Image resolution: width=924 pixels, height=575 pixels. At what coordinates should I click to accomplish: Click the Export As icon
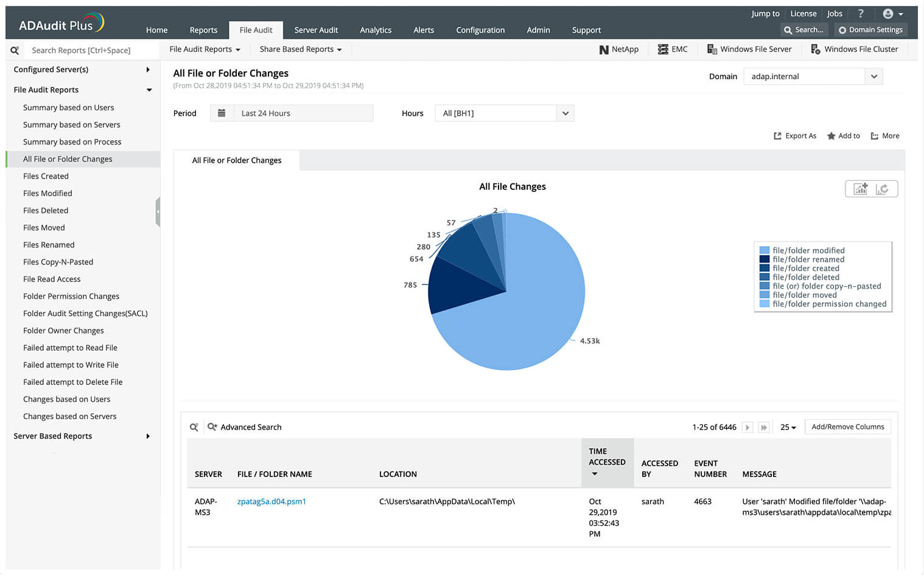click(x=795, y=135)
